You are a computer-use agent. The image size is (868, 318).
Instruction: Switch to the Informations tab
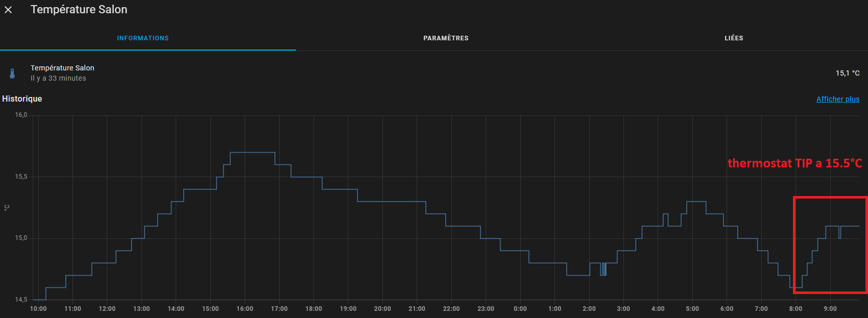(x=142, y=38)
